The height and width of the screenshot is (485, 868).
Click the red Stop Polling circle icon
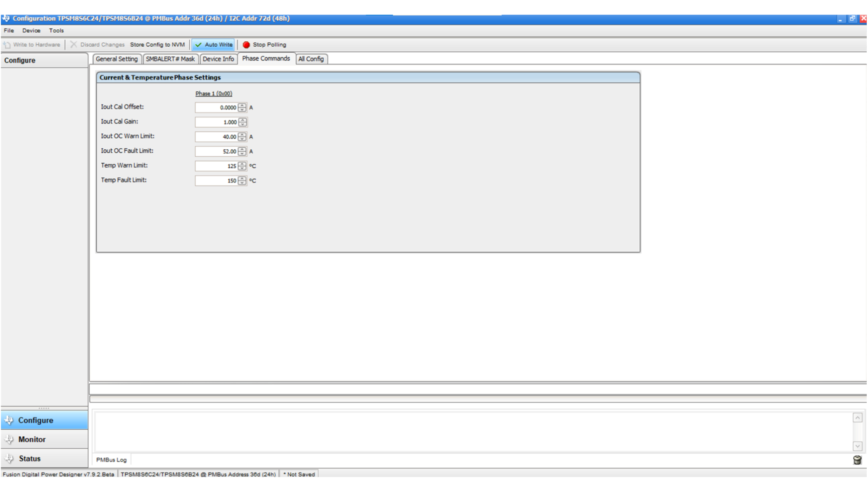(x=247, y=44)
